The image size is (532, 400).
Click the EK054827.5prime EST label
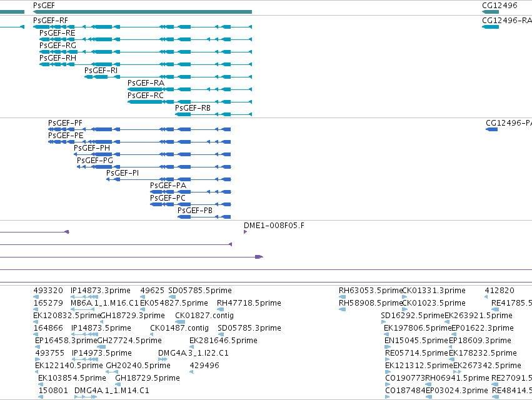coord(174,303)
